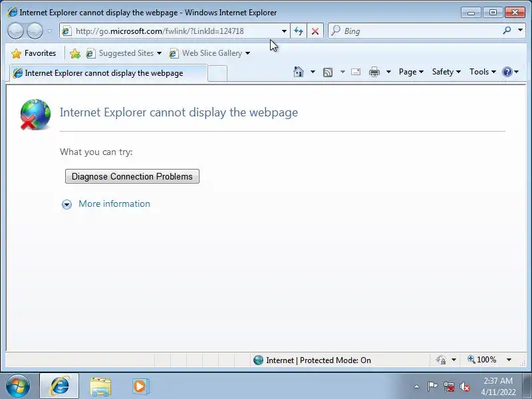Open a new blank tab

click(217, 73)
